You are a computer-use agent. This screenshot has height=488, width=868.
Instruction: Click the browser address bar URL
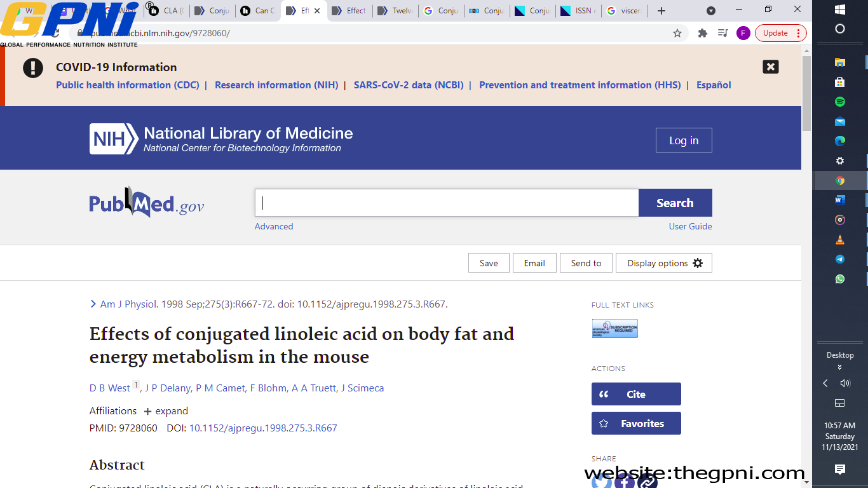click(159, 33)
